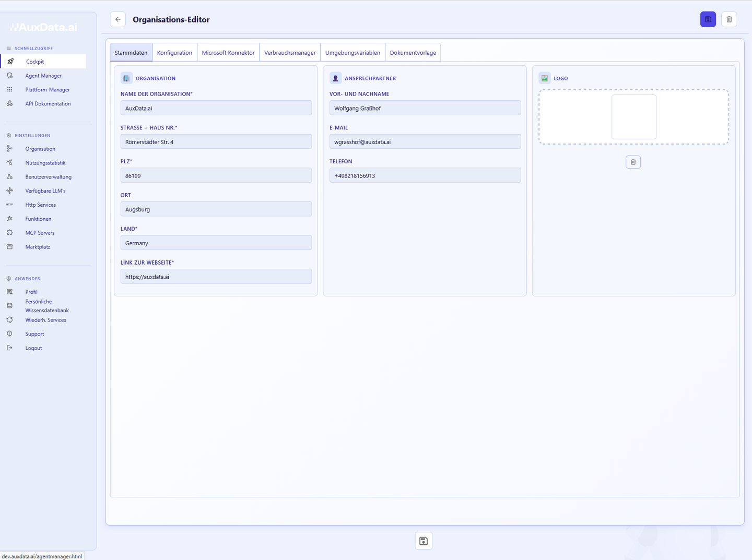
Task: Focus the Vor- und Nachname field
Action: click(x=425, y=108)
